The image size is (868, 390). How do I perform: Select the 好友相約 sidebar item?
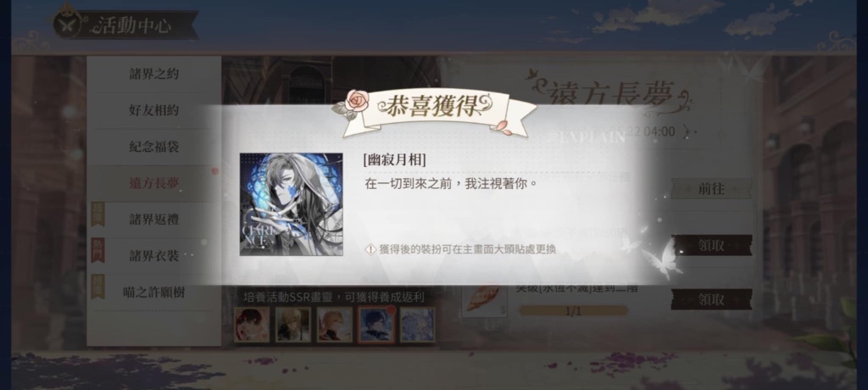pyautogui.click(x=154, y=110)
